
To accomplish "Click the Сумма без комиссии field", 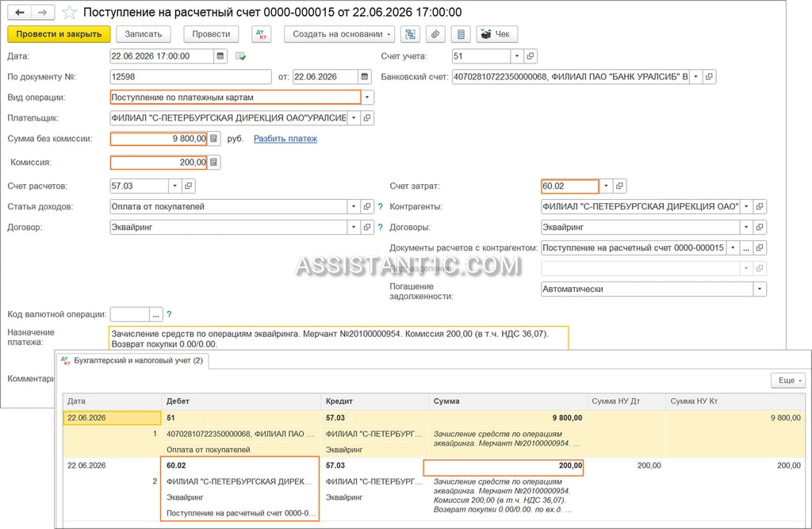I will [x=159, y=138].
